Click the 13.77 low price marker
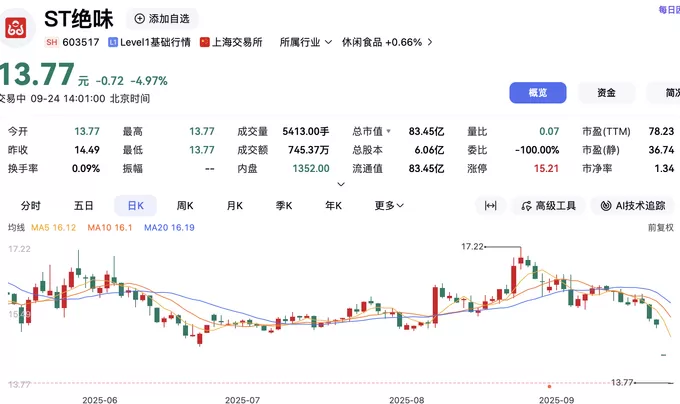The height and width of the screenshot is (404, 680). tap(622, 382)
